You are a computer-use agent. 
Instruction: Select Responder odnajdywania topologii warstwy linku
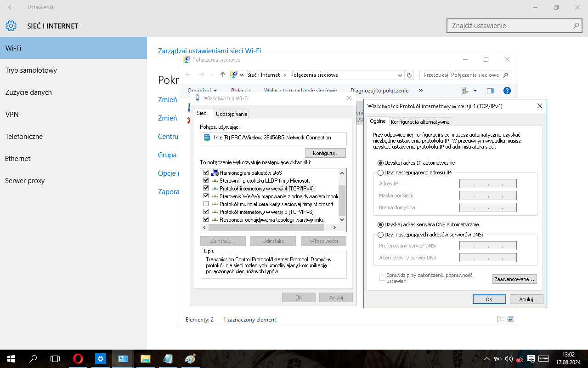(272, 220)
